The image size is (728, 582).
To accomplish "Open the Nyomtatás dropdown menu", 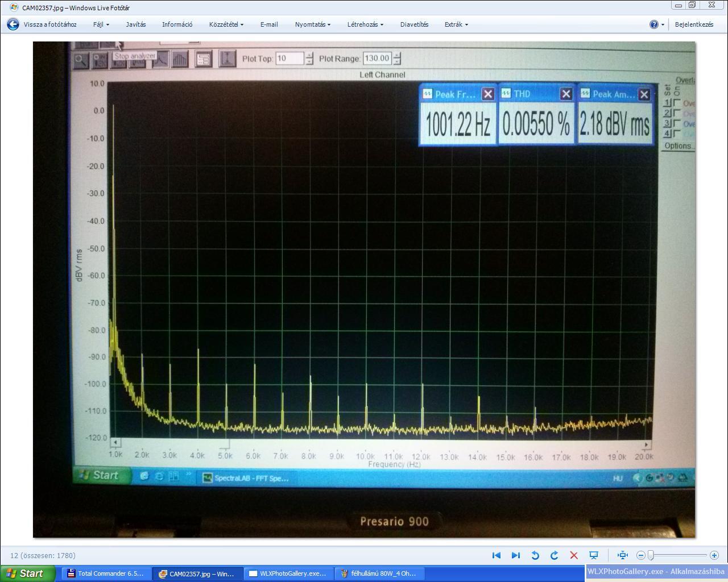I will (x=313, y=24).
